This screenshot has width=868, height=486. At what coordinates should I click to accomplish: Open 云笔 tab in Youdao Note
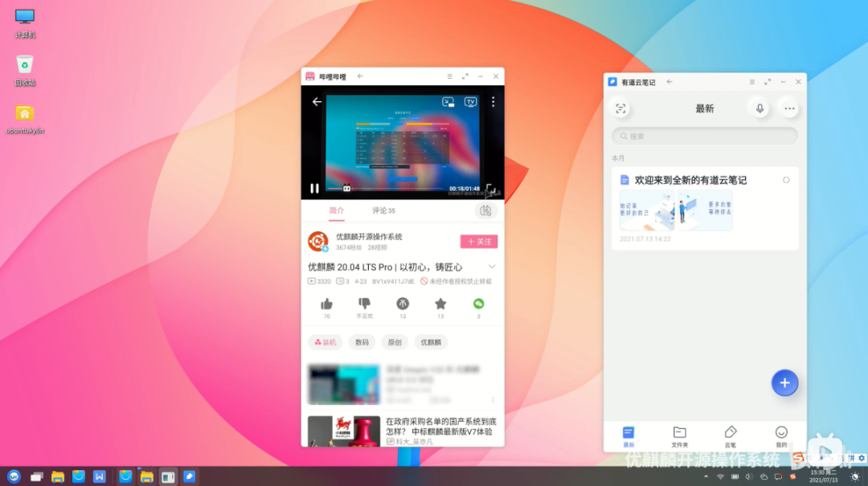click(730, 436)
